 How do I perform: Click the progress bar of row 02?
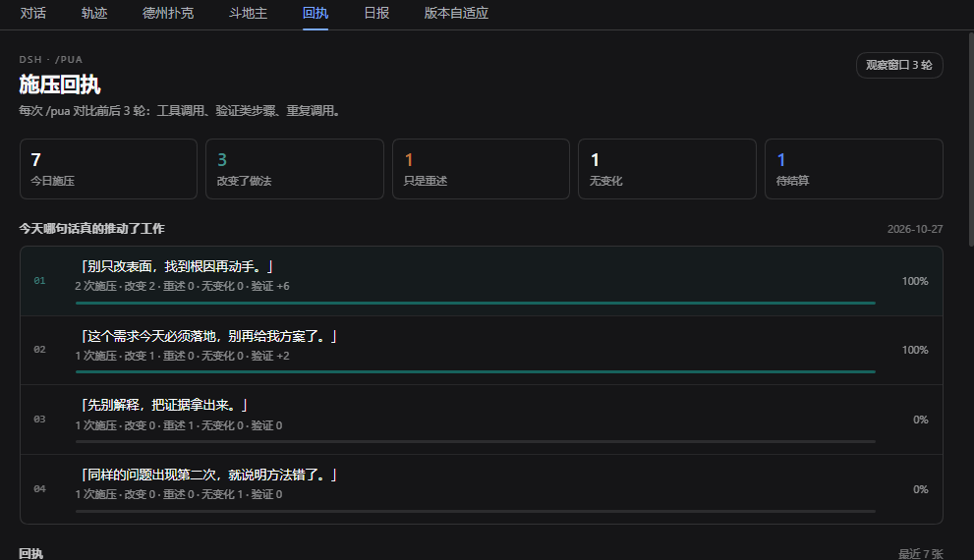pyautogui.click(x=475, y=372)
